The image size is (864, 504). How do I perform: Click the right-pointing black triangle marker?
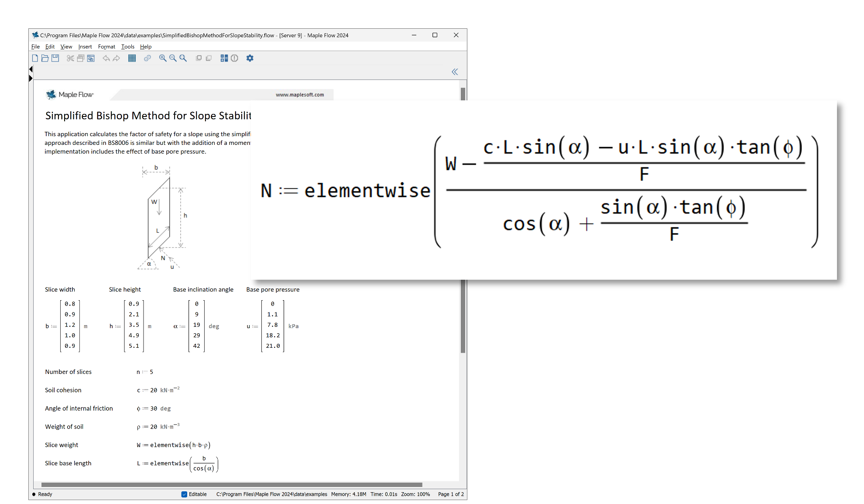point(31,78)
